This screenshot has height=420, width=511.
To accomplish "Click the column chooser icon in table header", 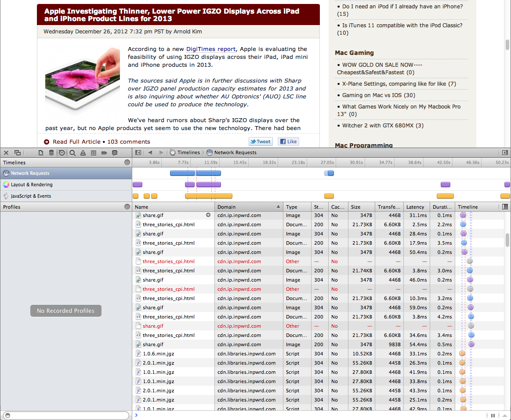I will point(505,206).
